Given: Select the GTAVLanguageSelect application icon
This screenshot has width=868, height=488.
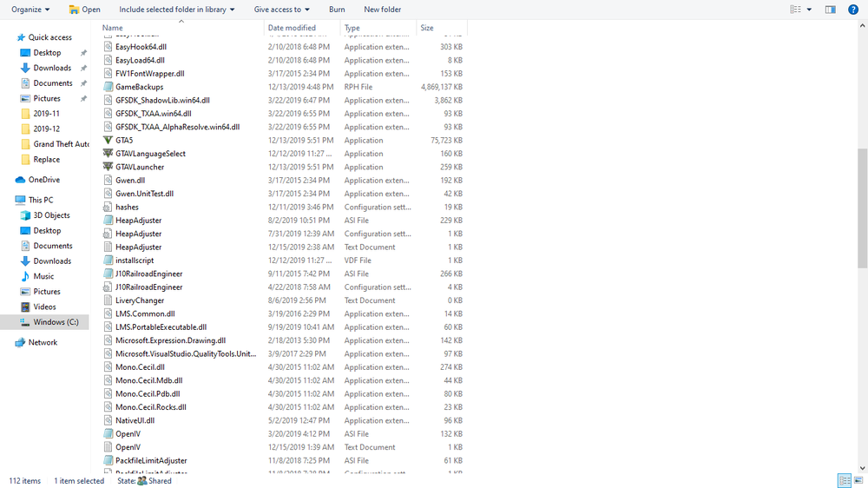Looking at the screenshot, I should click(x=108, y=154).
